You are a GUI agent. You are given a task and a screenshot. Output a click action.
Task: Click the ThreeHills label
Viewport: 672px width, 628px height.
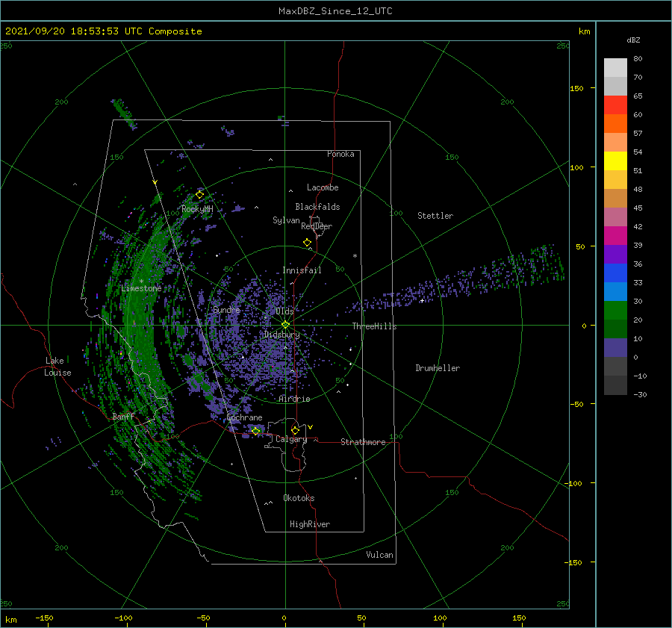(374, 326)
